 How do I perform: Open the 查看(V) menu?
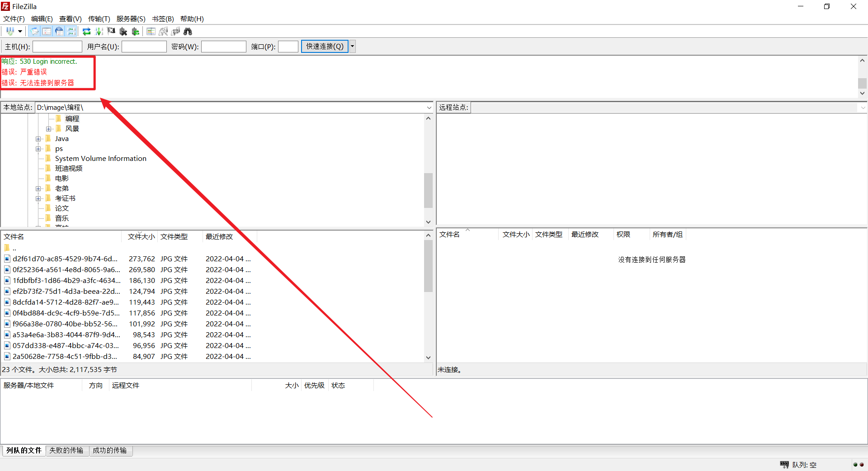[x=71, y=19]
